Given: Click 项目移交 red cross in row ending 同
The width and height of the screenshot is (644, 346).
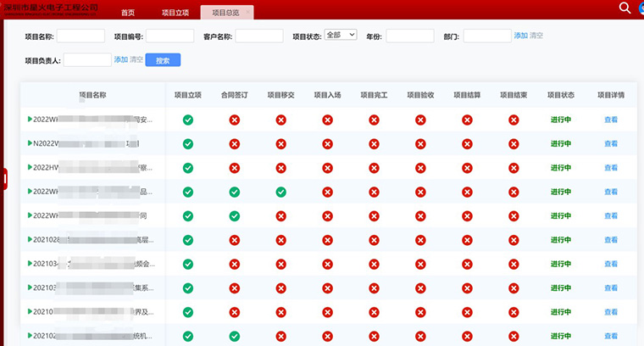Looking at the screenshot, I should [281, 216].
